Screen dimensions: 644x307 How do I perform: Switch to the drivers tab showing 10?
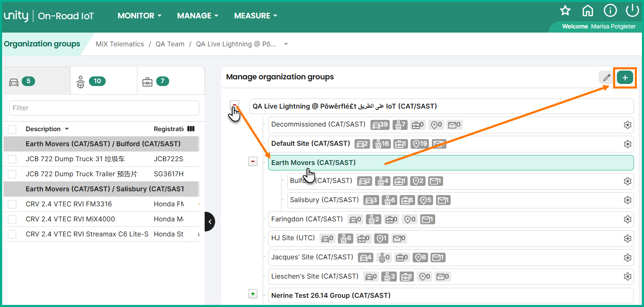(x=104, y=81)
